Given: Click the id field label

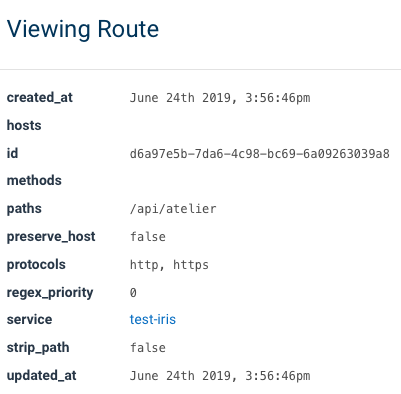Looking at the screenshot, I should (x=12, y=153).
